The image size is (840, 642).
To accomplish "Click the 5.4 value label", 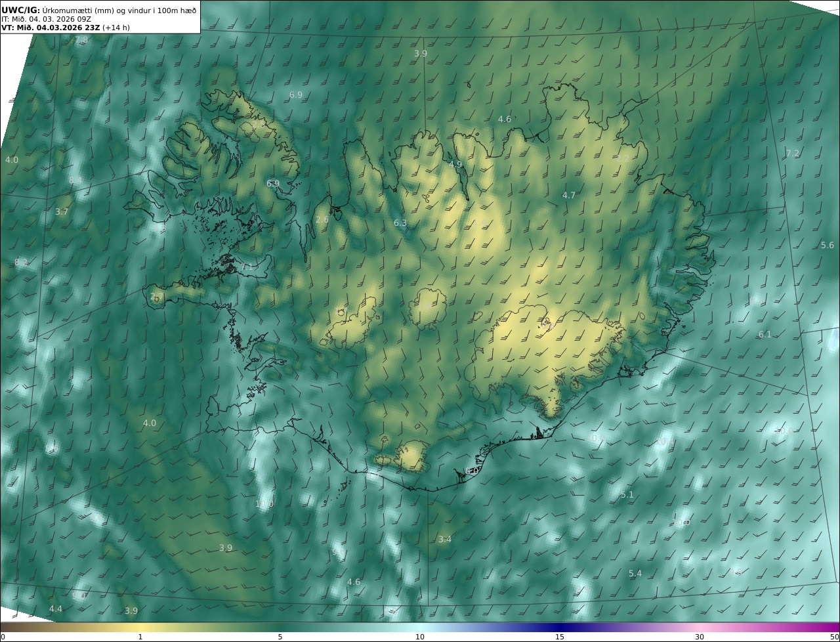I will coord(635,574).
